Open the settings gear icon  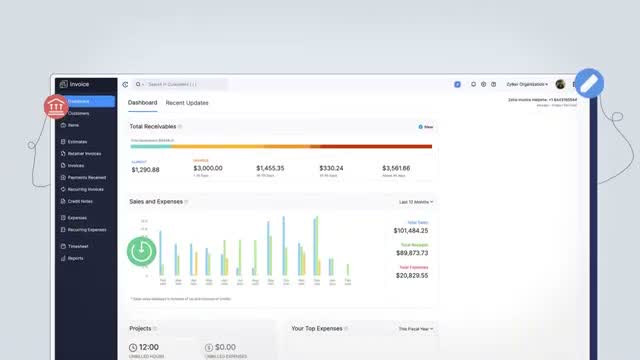coord(483,84)
